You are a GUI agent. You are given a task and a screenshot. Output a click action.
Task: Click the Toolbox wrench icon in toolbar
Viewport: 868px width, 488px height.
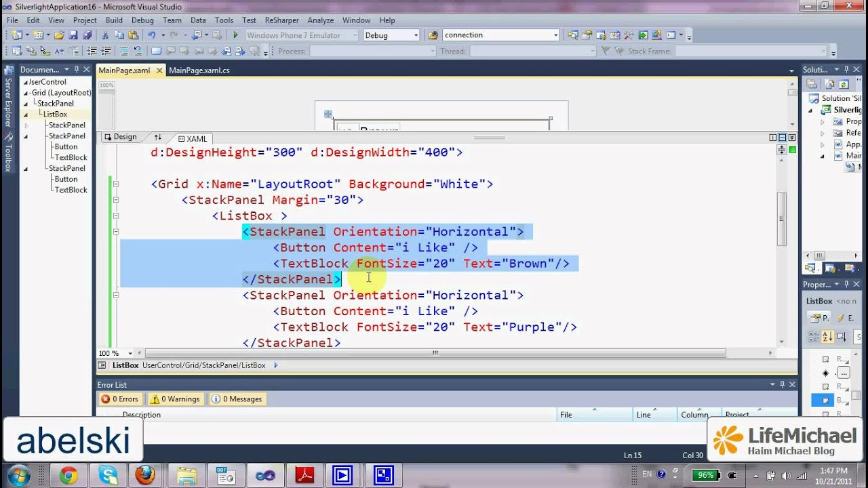[628, 35]
